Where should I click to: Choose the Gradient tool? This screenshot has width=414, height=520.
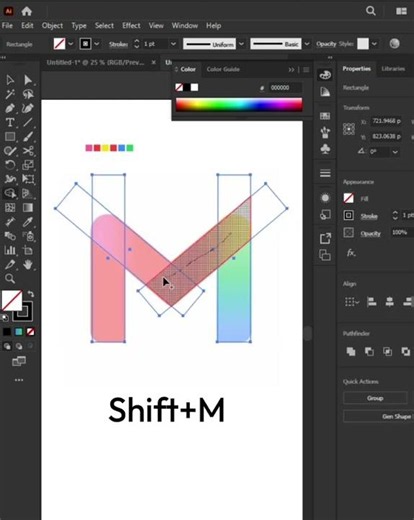28,208
